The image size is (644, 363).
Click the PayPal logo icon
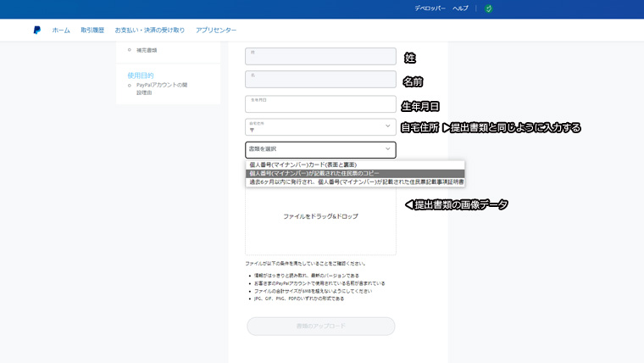[36, 30]
